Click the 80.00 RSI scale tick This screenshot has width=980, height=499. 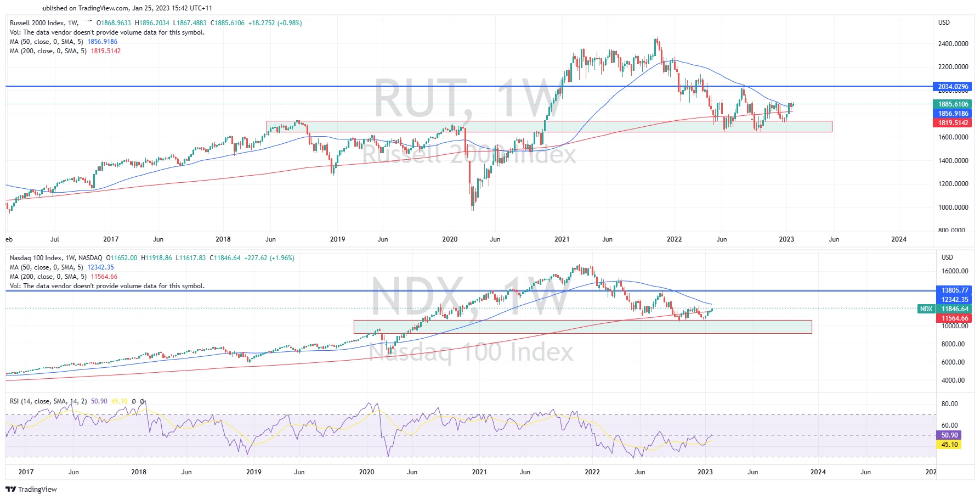click(950, 404)
